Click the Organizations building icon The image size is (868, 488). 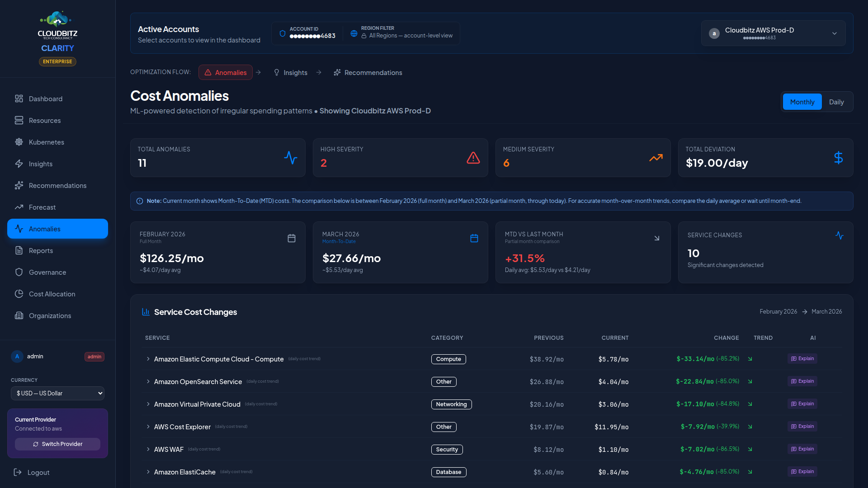pyautogui.click(x=19, y=315)
